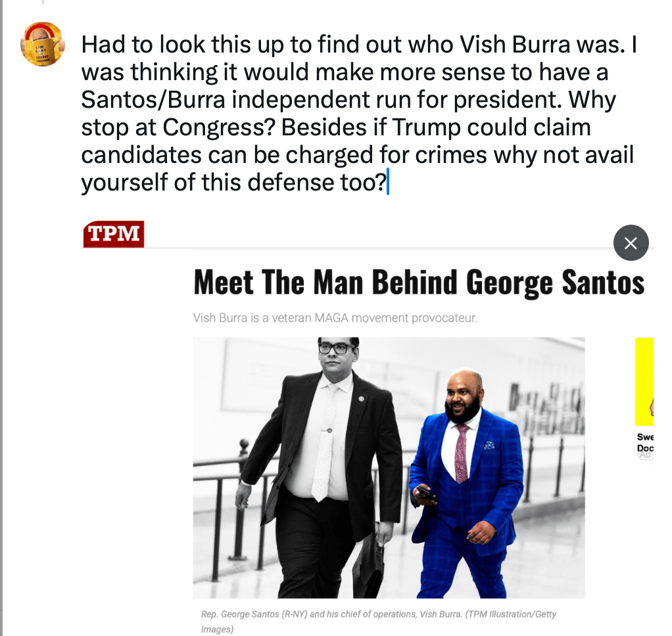Remove the attached image with X button
The height and width of the screenshot is (636, 672).
[631, 243]
